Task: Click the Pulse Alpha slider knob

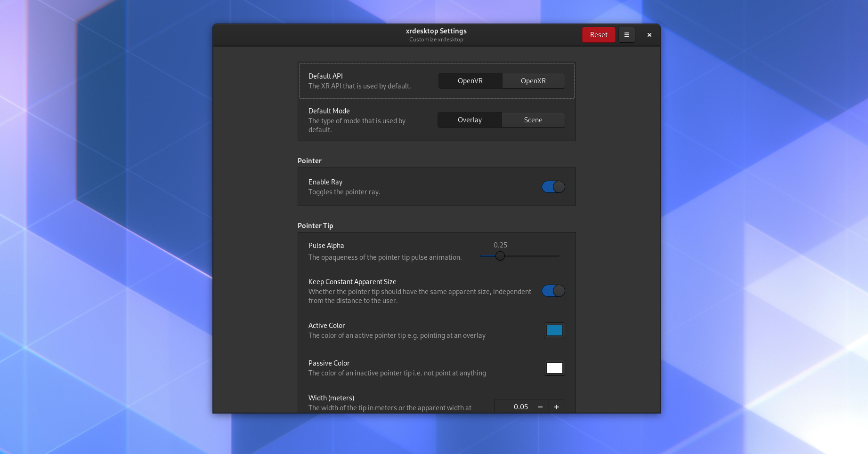Action: pos(500,256)
